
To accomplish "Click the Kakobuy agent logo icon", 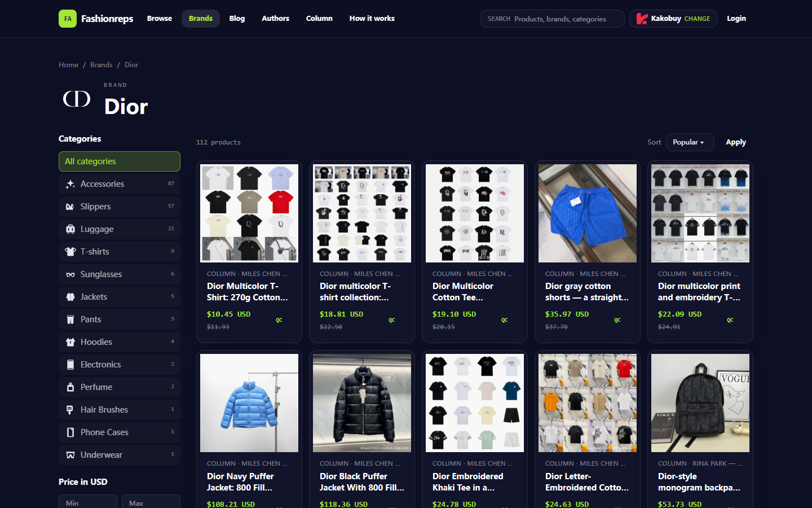I will (x=642, y=19).
